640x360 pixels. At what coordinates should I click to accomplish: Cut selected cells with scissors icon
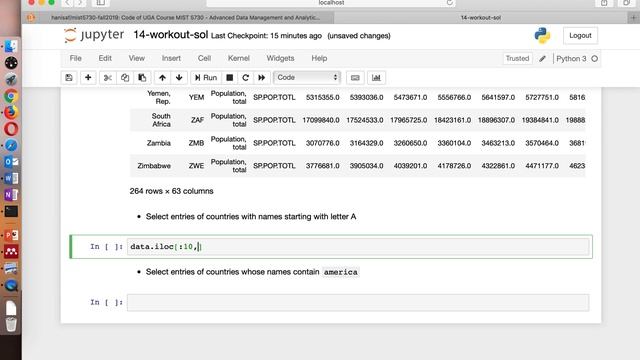[108, 78]
